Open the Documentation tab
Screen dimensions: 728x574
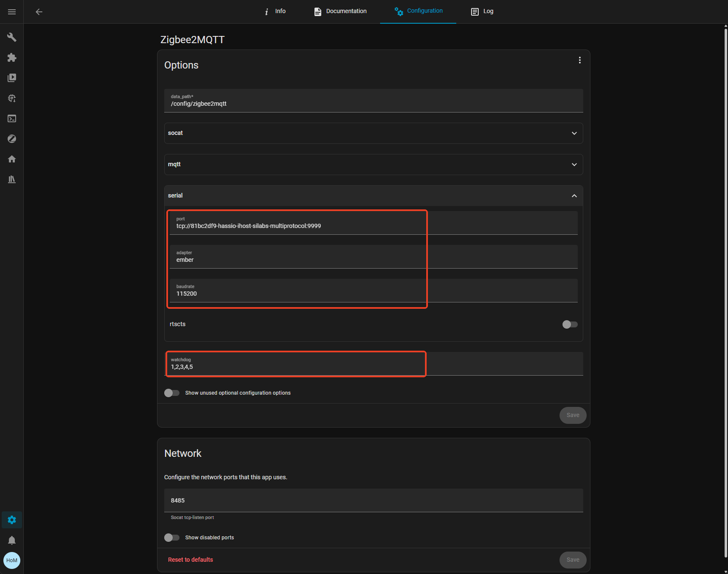340,11
